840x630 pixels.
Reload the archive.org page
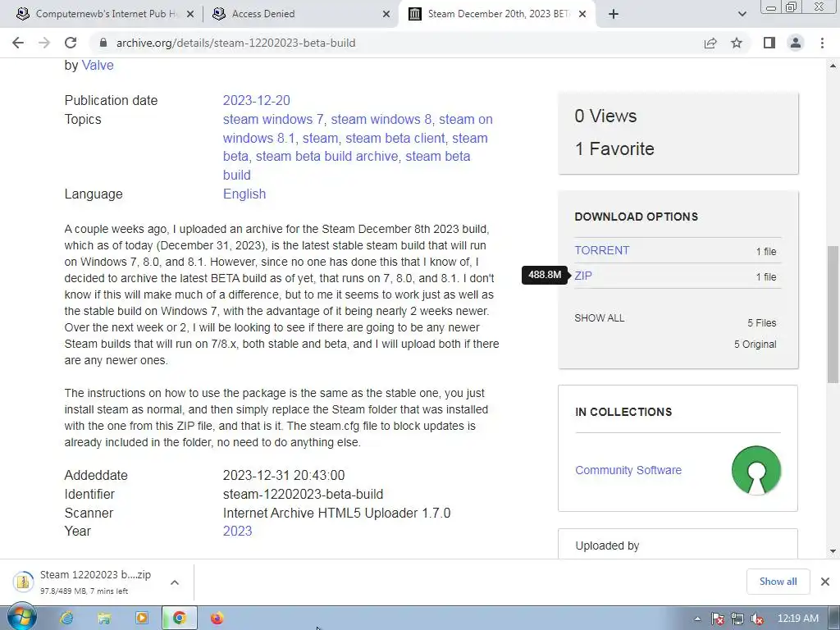[x=71, y=43]
